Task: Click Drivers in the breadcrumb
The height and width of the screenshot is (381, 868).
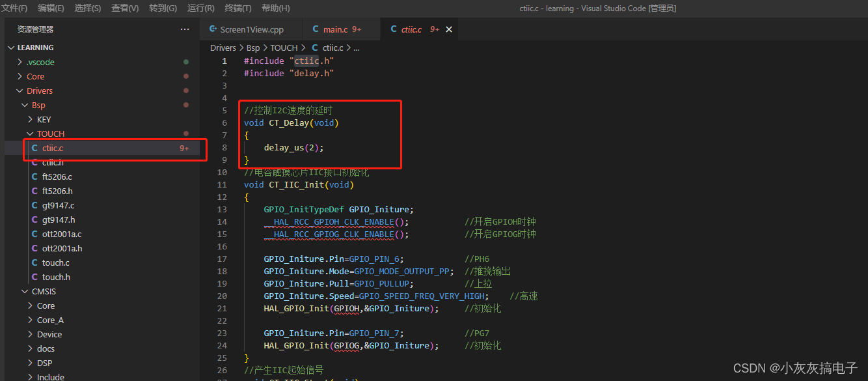Action: point(223,48)
